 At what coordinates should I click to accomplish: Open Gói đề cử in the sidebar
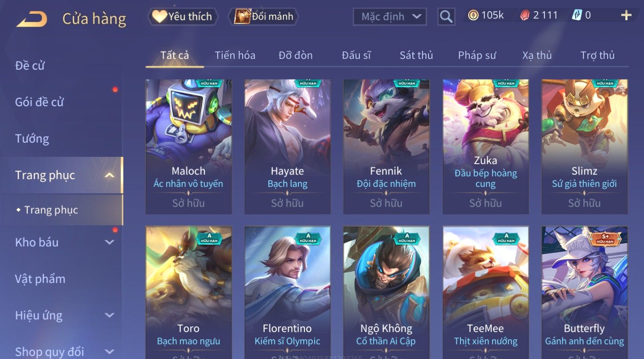pos(39,102)
